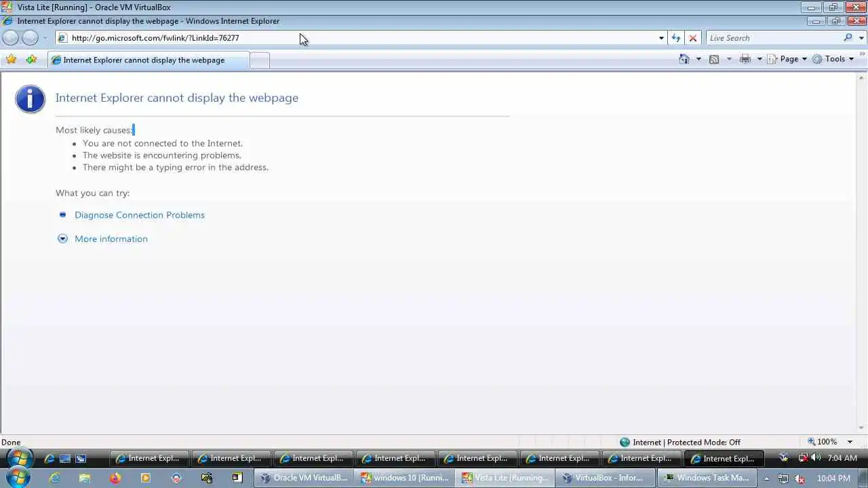Screen dimensions: 868x488
Task: Click the red Stop loading icon
Action: (x=692, y=38)
